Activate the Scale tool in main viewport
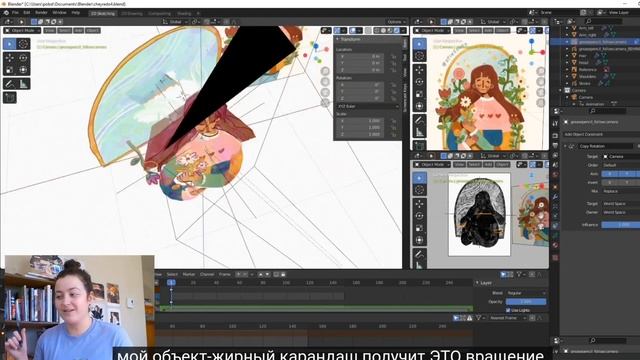Viewport: 640px width, 360px height. click(10, 70)
